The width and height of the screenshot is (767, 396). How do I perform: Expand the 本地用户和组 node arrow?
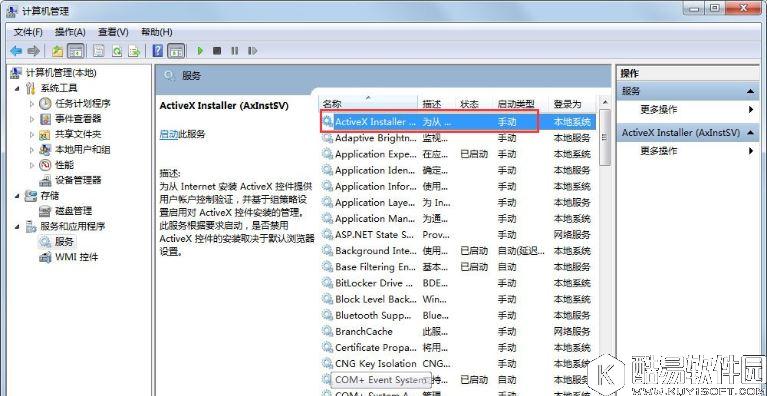[32, 150]
